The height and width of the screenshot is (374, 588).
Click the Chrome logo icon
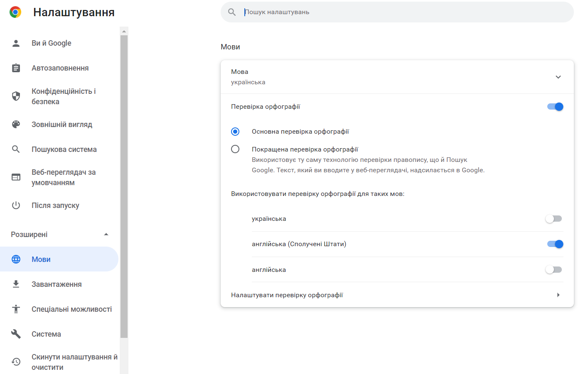click(x=15, y=12)
